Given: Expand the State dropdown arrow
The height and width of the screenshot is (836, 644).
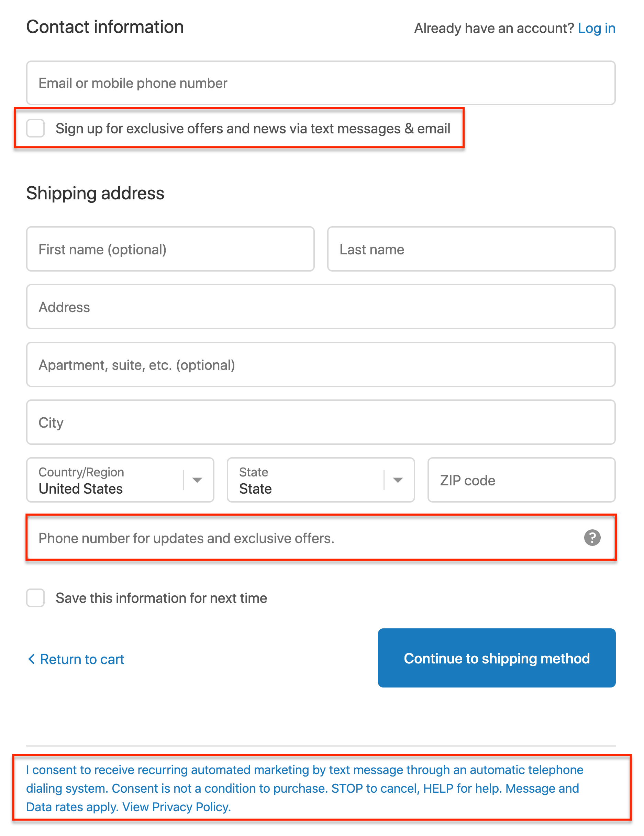Looking at the screenshot, I should point(398,480).
